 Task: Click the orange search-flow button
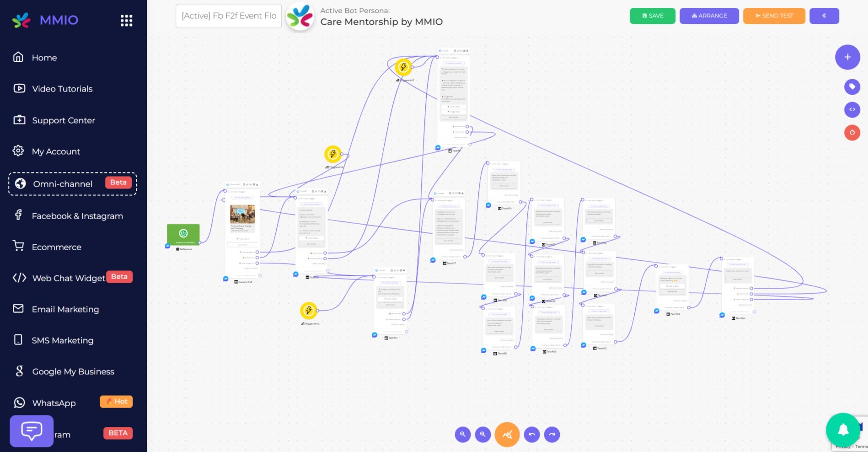point(507,434)
